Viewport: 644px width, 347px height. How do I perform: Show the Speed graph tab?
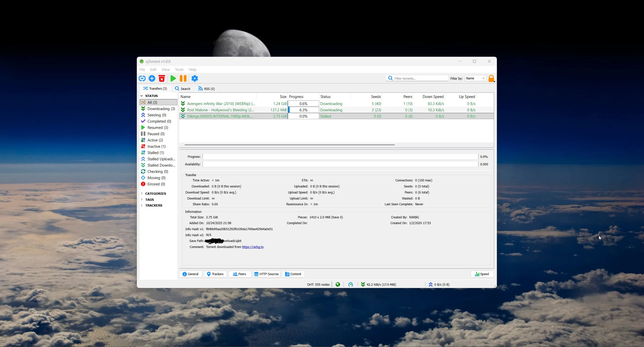(x=482, y=274)
